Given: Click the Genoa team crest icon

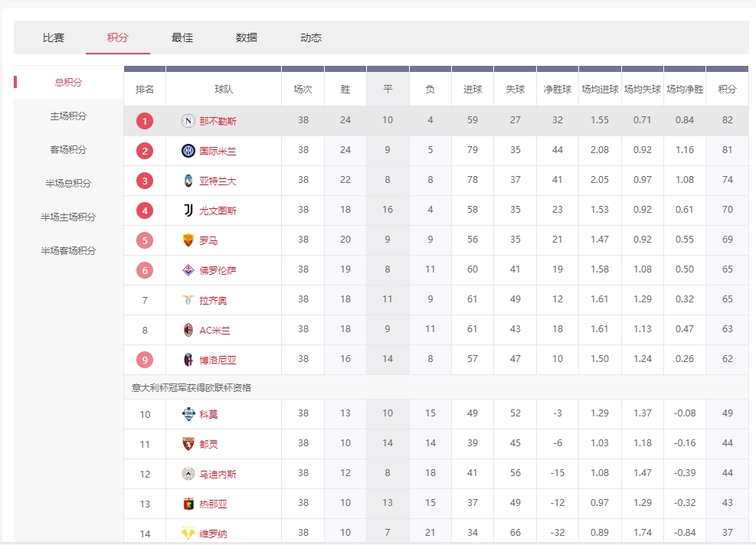Looking at the screenshot, I should click(188, 504).
